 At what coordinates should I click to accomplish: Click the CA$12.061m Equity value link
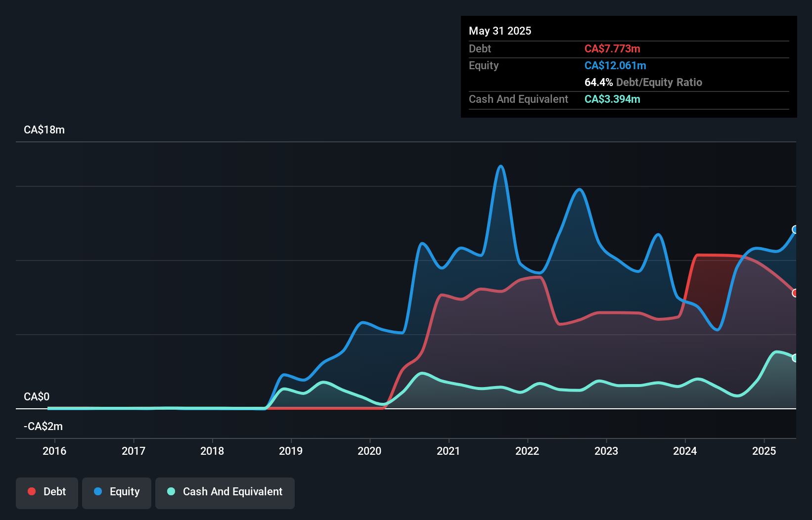click(615, 65)
